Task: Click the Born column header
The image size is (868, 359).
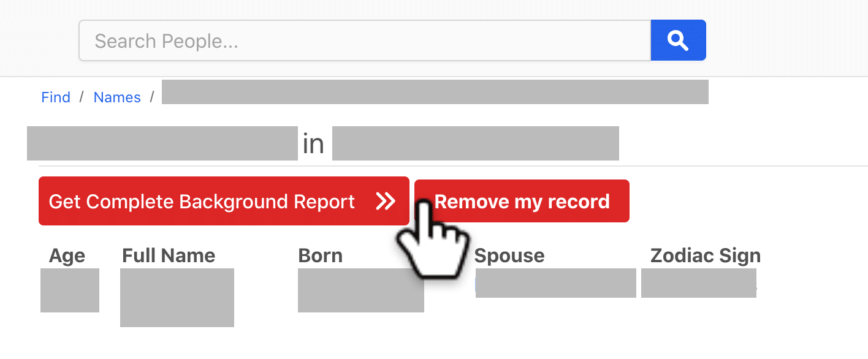Action: coord(320,255)
